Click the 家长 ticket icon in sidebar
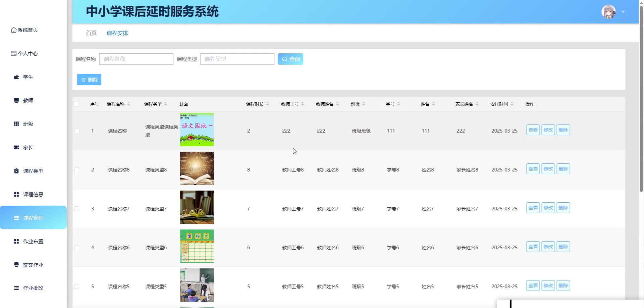The width and height of the screenshot is (644, 308). tap(16, 147)
